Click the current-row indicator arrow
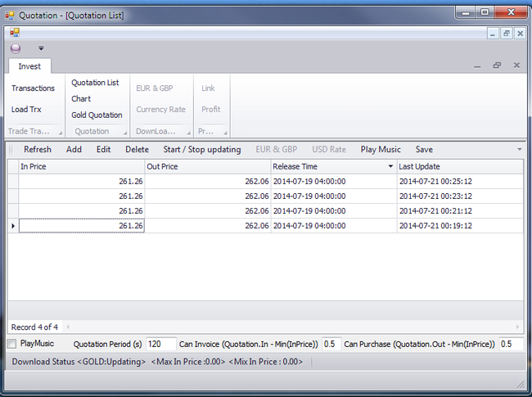The width and height of the screenshot is (532, 397). [x=13, y=226]
